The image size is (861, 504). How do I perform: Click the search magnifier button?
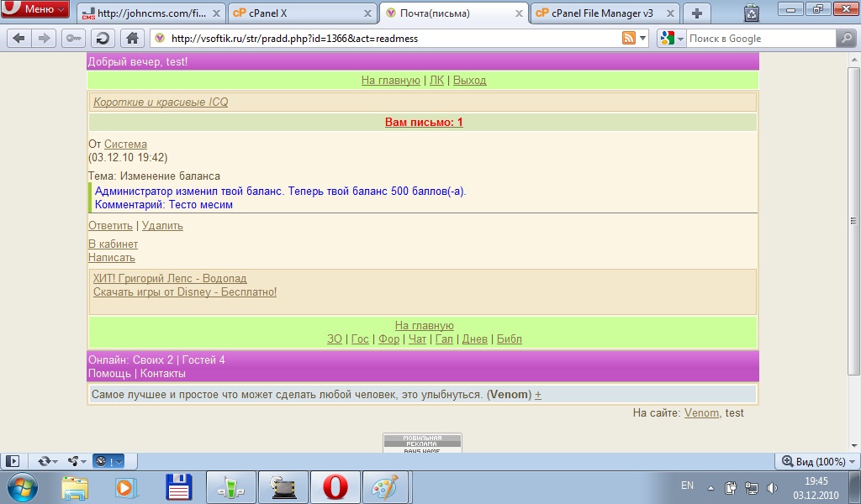846,39
